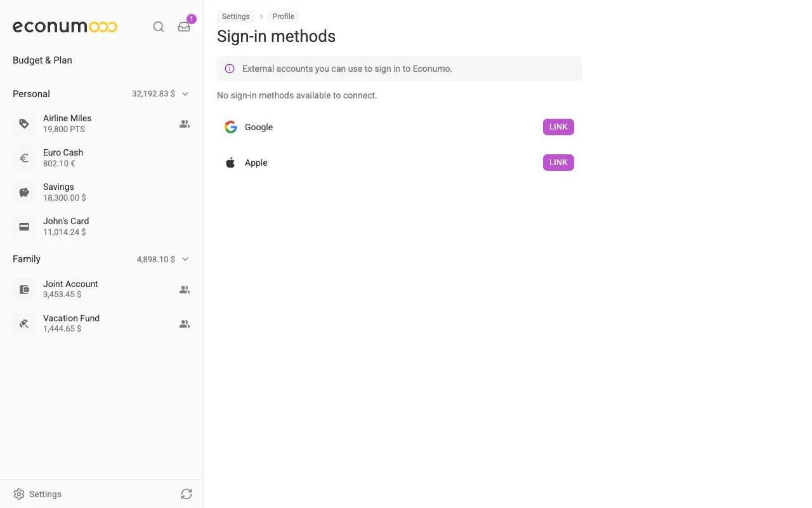
Task: Click the info icon in the banner
Action: tap(230, 69)
